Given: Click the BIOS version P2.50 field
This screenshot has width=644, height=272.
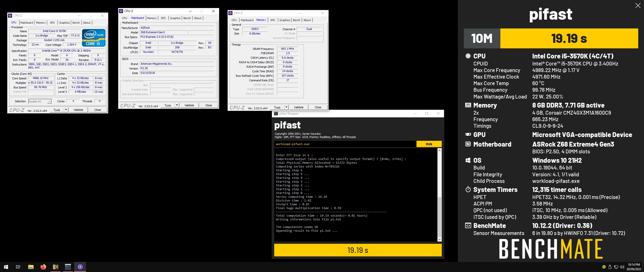Looking at the screenshot, I should pyautogui.click(x=177, y=68).
